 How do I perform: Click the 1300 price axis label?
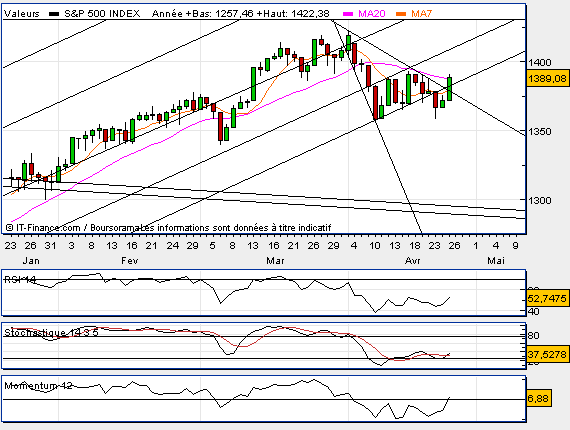(x=539, y=200)
